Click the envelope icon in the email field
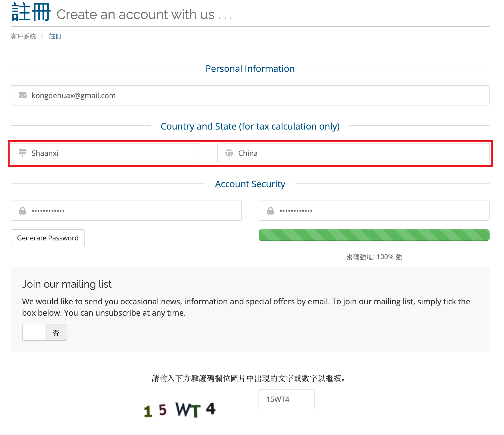The image size is (504, 435). click(23, 95)
